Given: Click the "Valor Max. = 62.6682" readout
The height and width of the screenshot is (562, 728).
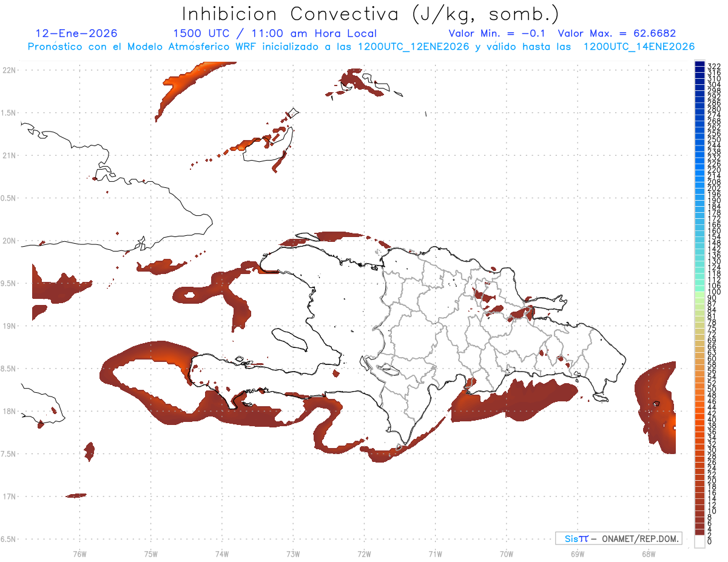Looking at the screenshot, I should click(x=617, y=33).
